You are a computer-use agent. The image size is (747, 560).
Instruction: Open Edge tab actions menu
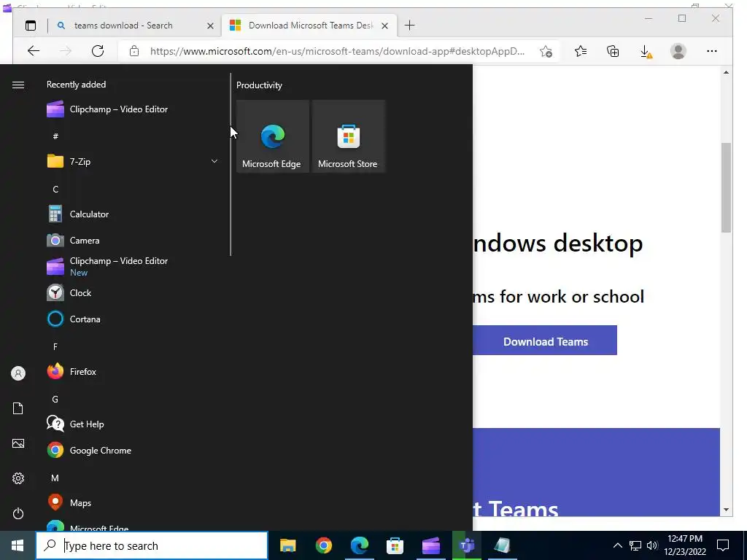click(x=31, y=26)
